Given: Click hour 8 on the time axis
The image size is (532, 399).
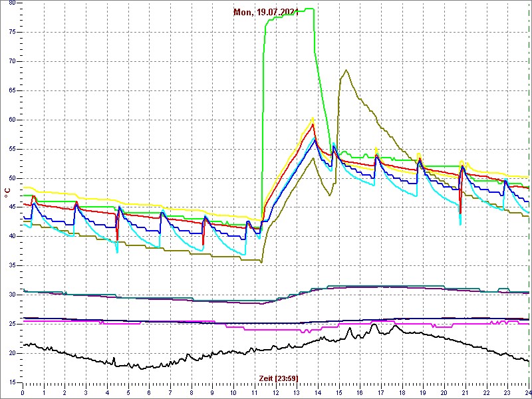Looking at the screenshot, I should 192,392.
